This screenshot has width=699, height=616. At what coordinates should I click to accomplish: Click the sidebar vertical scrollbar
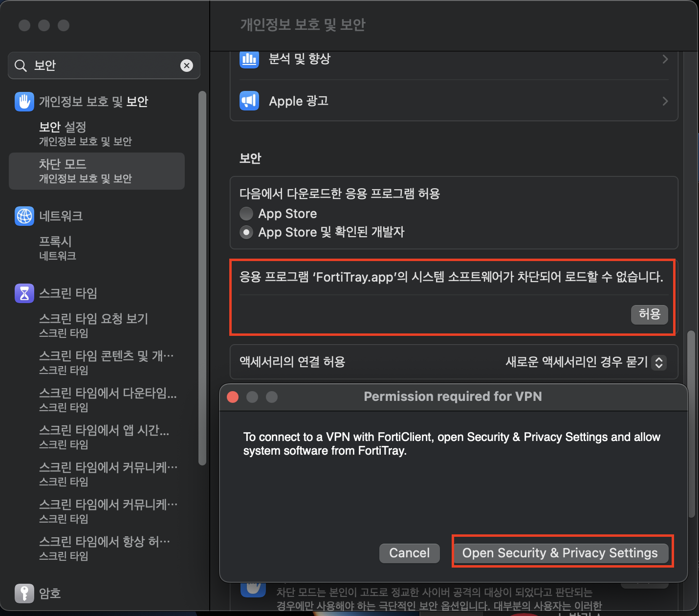(202, 278)
